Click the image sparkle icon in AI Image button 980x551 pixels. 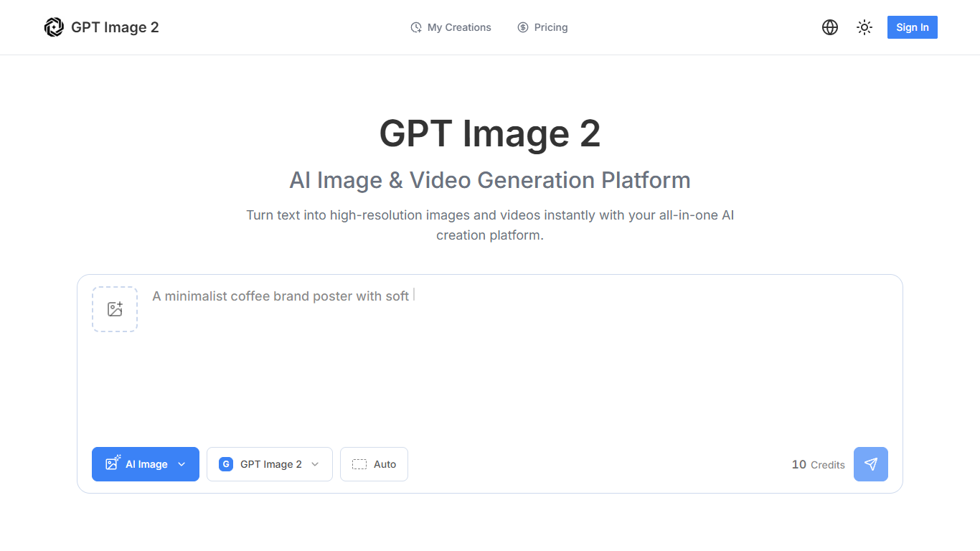[113, 463]
